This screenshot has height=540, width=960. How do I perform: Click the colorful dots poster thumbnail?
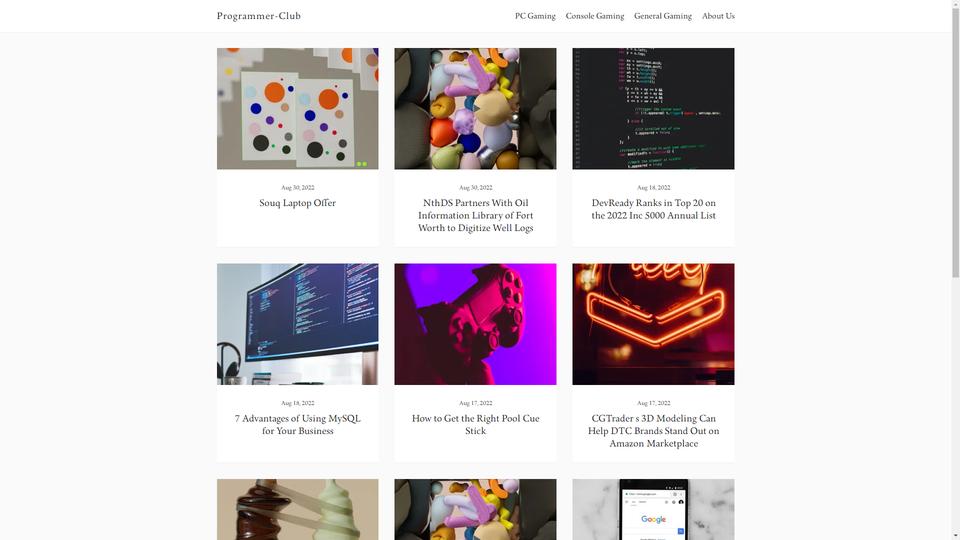[x=298, y=108]
